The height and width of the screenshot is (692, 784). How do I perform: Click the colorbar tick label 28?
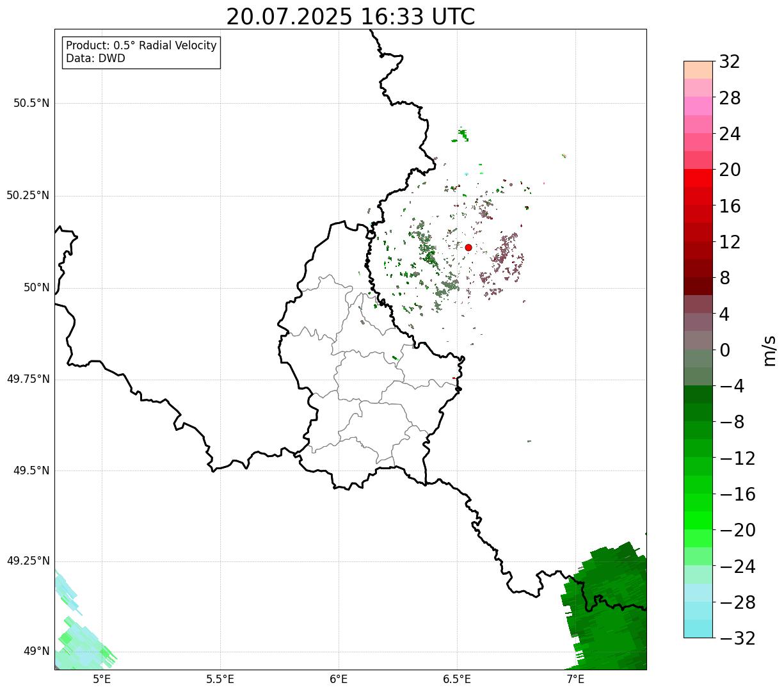[730, 98]
